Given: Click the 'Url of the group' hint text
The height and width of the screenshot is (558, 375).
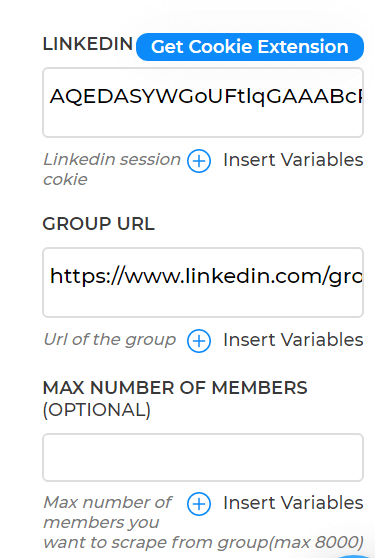Looking at the screenshot, I should pyautogui.click(x=110, y=339).
